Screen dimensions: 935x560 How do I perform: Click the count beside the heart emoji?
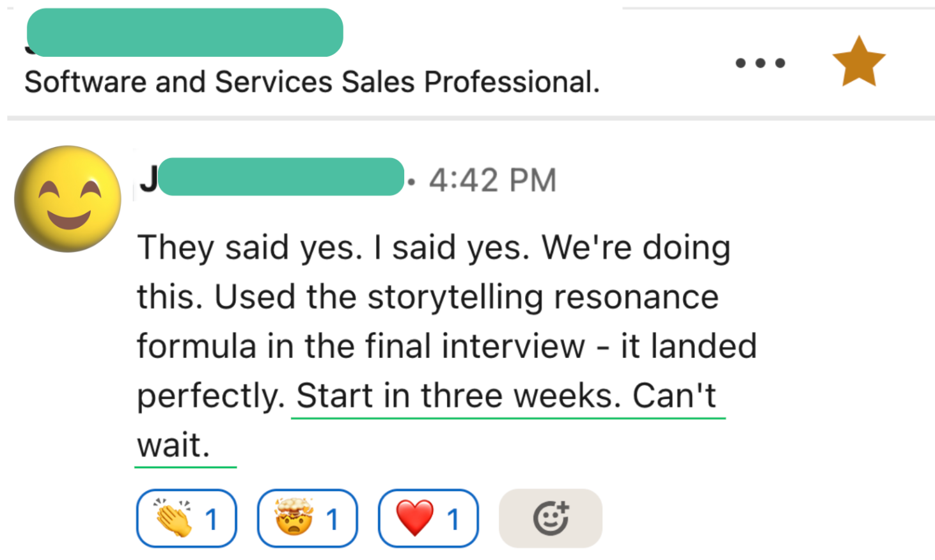453,520
